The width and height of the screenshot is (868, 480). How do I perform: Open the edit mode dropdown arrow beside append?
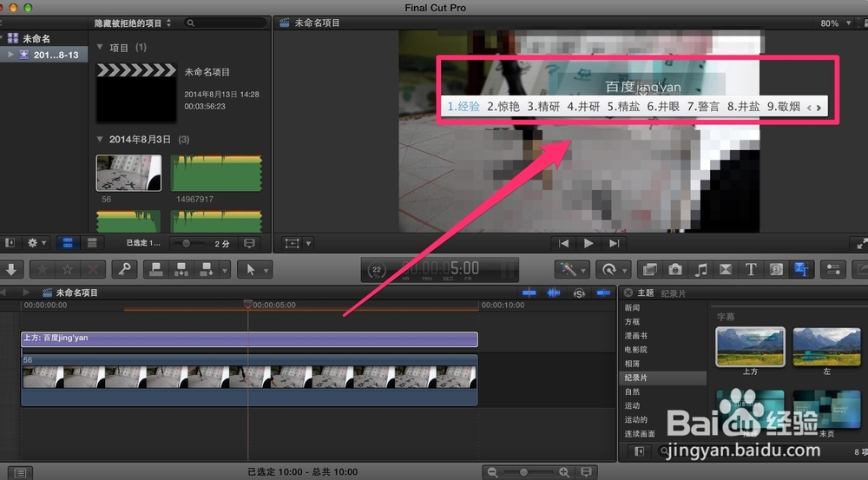224,270
